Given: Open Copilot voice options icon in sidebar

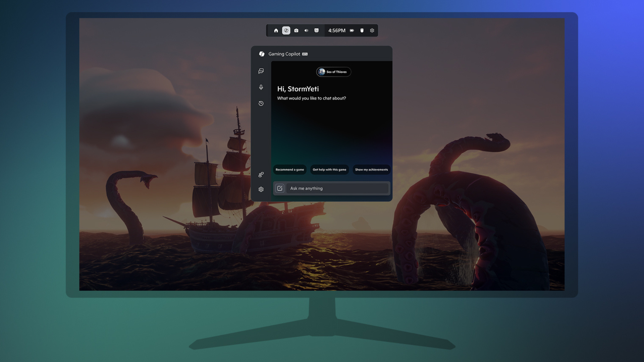Looking at the screenshot, I should point(261,174).
